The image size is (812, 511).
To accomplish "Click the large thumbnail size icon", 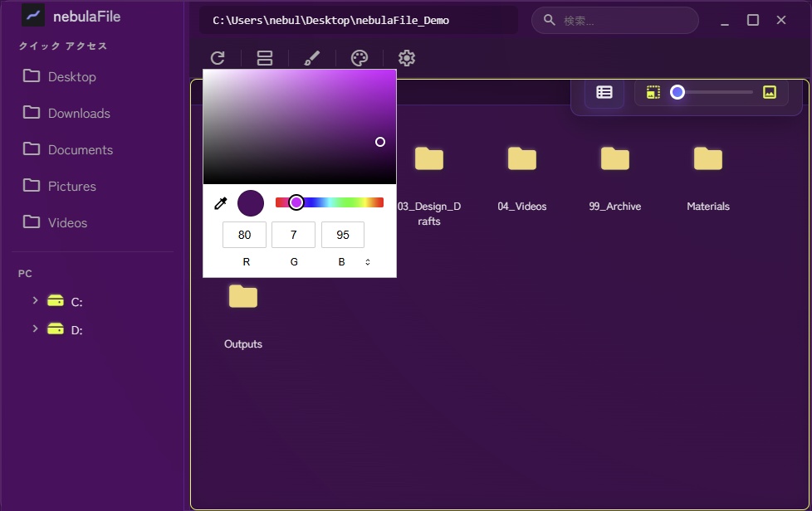I will coord(770,92).
